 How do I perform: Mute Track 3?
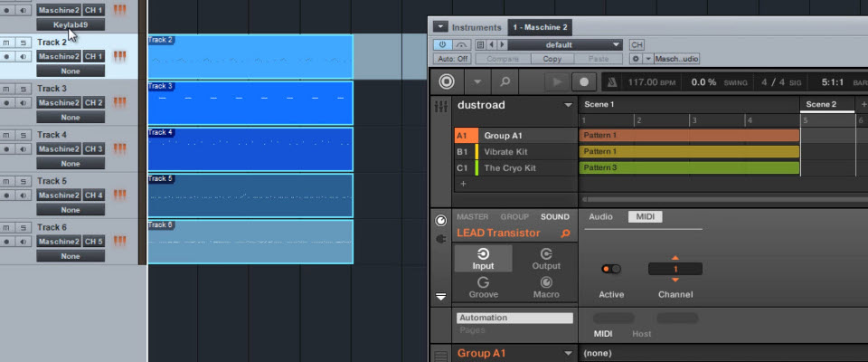point(6,89)
